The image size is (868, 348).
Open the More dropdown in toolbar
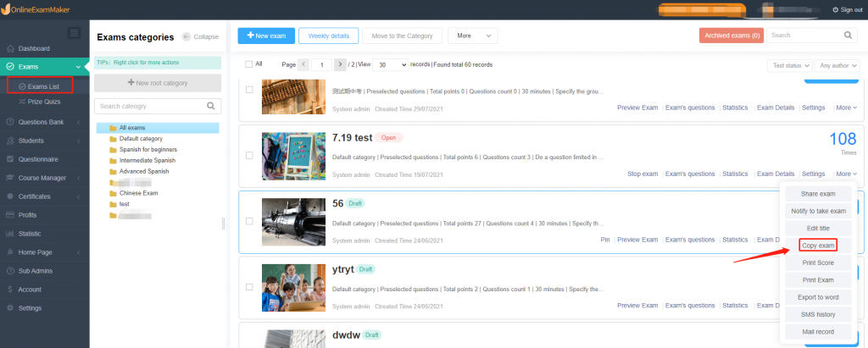click(x=472, y=36)
